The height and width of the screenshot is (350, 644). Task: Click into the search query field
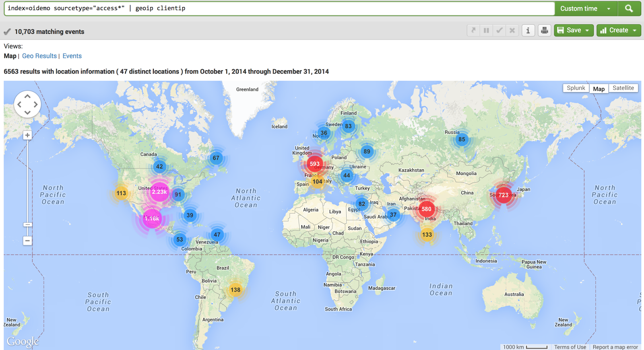pyautogui.click(x=279, y=8)
